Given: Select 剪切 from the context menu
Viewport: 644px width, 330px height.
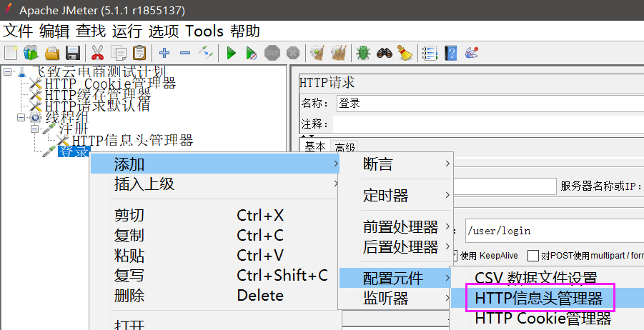Looking at the screenshot, I should (x=215, y=215).
